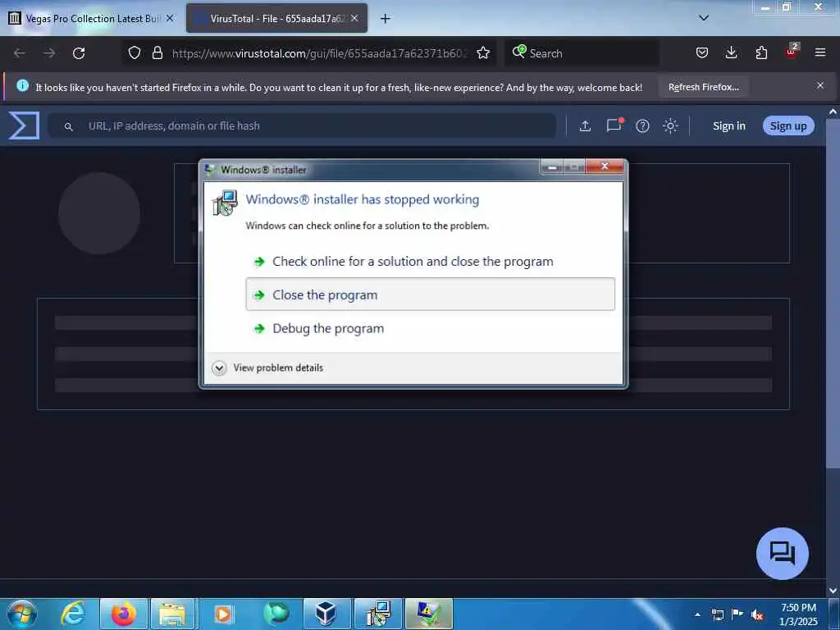Viewport: 840px width, 630px height.
Task: Click the network tray icon
Action: (717, 614)
